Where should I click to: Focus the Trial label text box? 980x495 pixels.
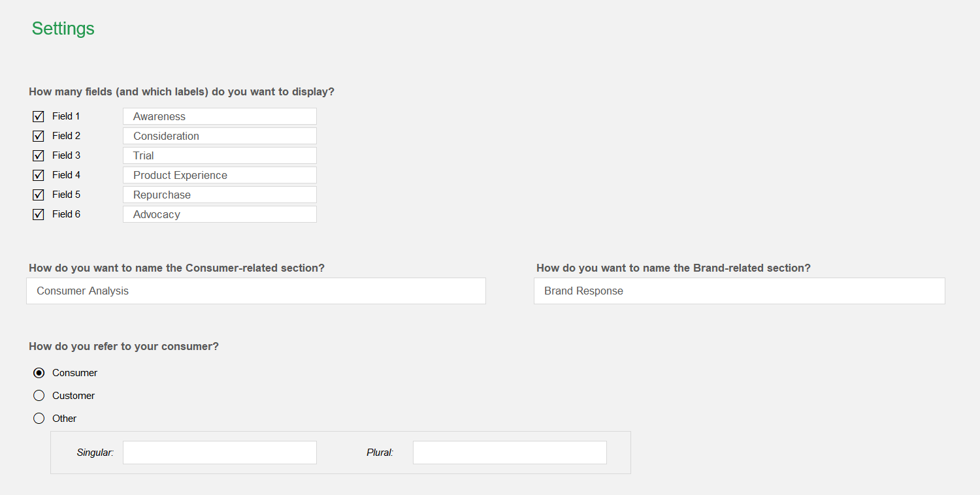click(220, 155)
